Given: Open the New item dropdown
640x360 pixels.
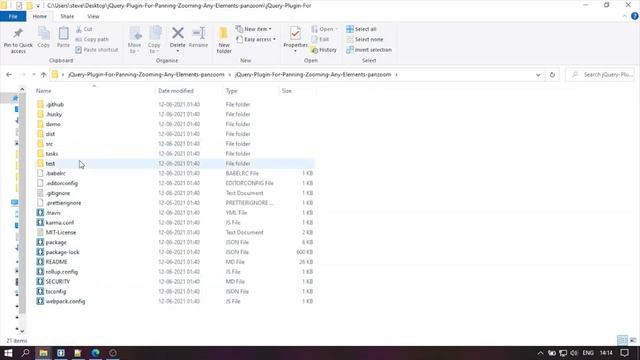Looking at the screenshot, I should (253, 29).
